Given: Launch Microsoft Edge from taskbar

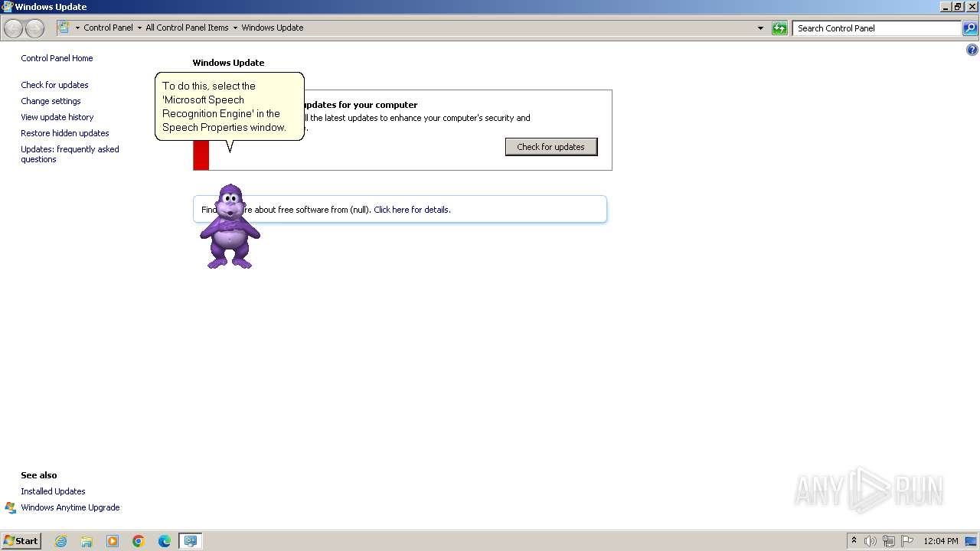Looking at the screenshot, I should coord(165,541).
